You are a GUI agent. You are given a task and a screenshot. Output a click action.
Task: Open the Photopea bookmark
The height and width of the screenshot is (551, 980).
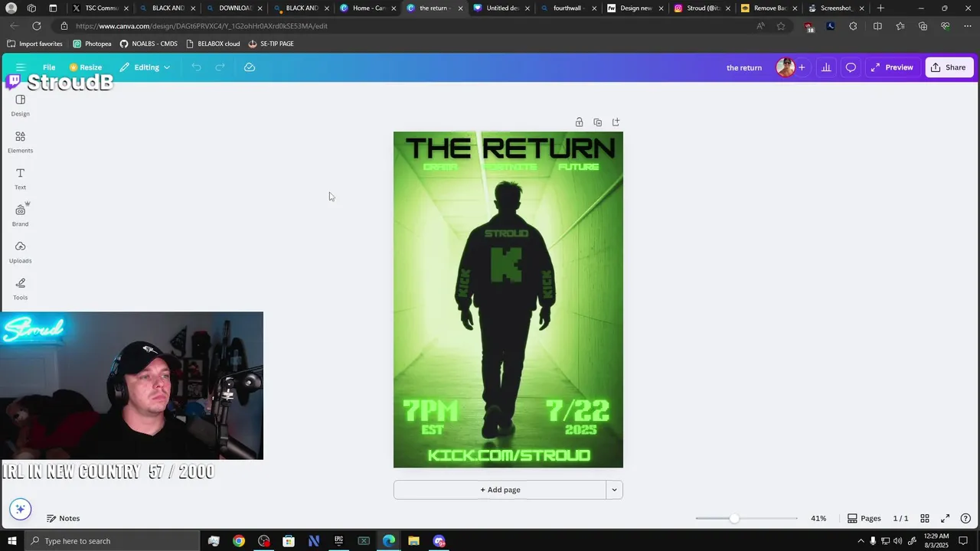(92, 44)
